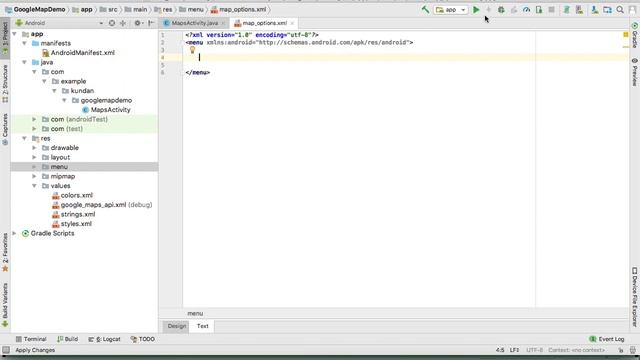Click the yellow lightbulb intention icon
Image resolution: width=640 pixels, height=360 pixels.
point(192,50)
